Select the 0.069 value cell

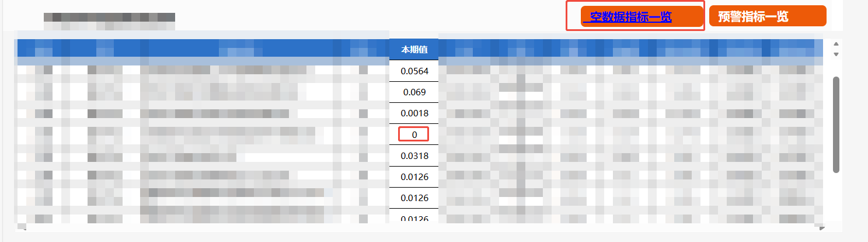pos(414,92)
